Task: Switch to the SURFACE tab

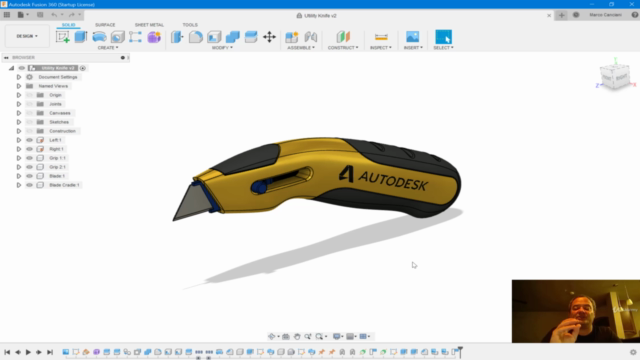Action: (x=105, y=25)
